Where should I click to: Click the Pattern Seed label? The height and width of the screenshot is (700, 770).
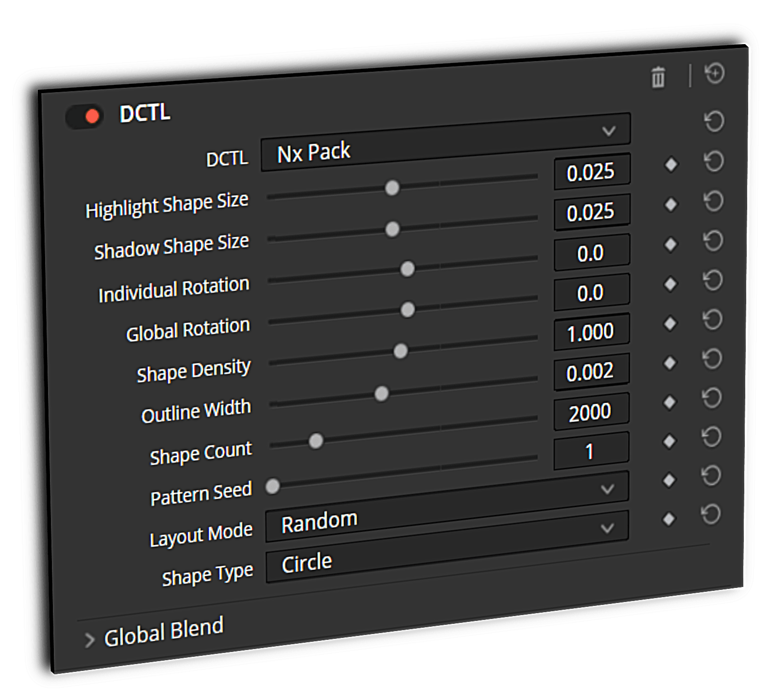(x=201, y=494)
